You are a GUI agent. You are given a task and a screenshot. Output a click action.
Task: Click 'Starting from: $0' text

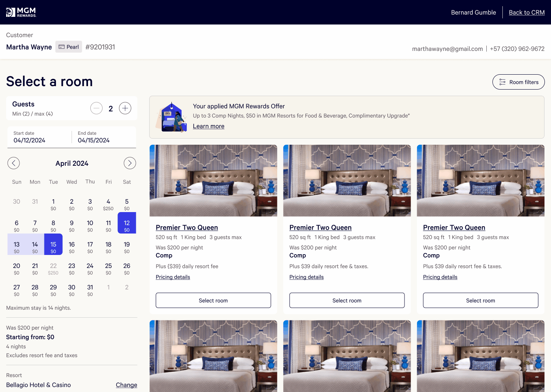pos(30,337)
